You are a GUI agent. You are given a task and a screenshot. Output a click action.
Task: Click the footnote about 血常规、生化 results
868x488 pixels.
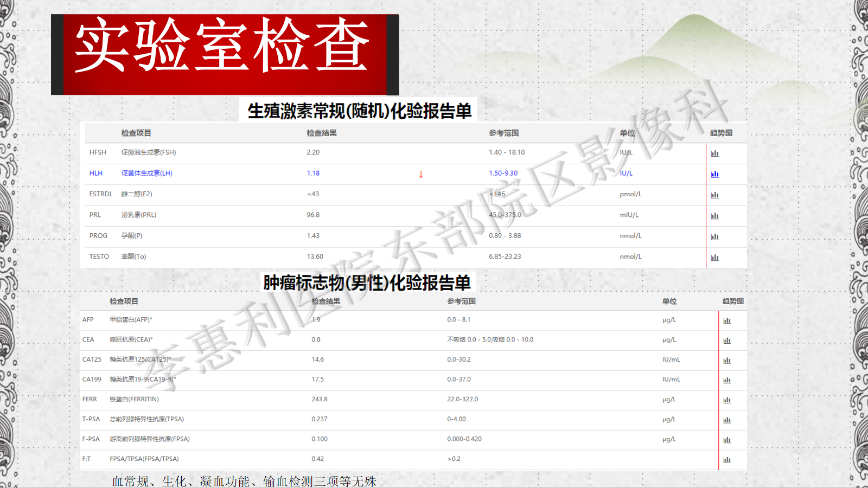[x=244, y=481]
